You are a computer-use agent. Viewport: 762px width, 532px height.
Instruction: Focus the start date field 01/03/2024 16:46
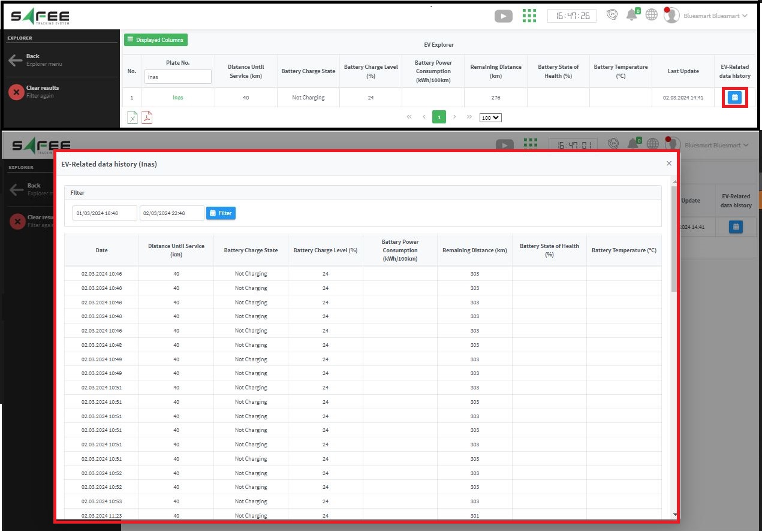pyautogui.click(x=105, y=213)
